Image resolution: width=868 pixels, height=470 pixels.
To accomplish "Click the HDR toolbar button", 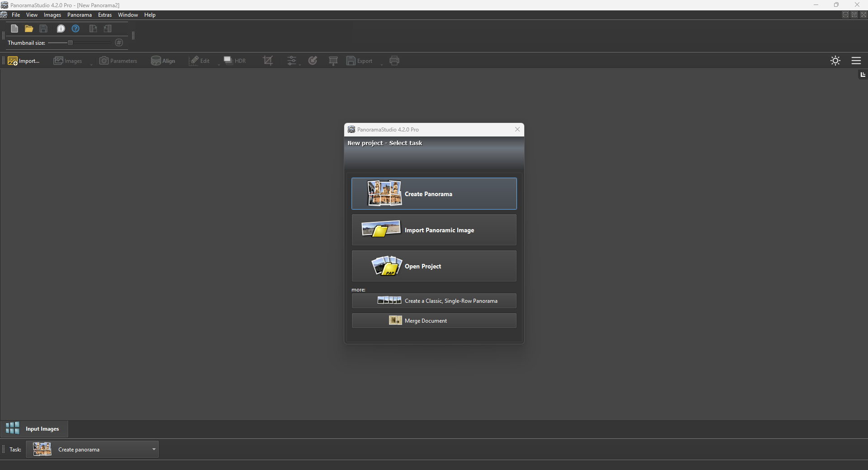I will click(235, 61).
